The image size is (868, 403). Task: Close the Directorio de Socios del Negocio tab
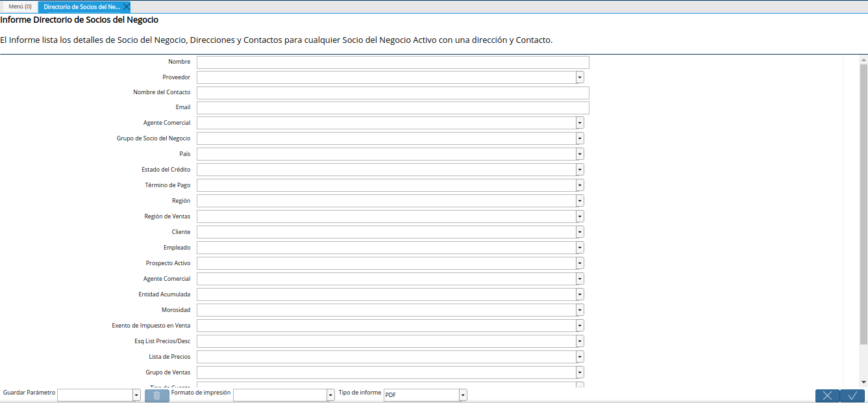[x=126, y=6]
